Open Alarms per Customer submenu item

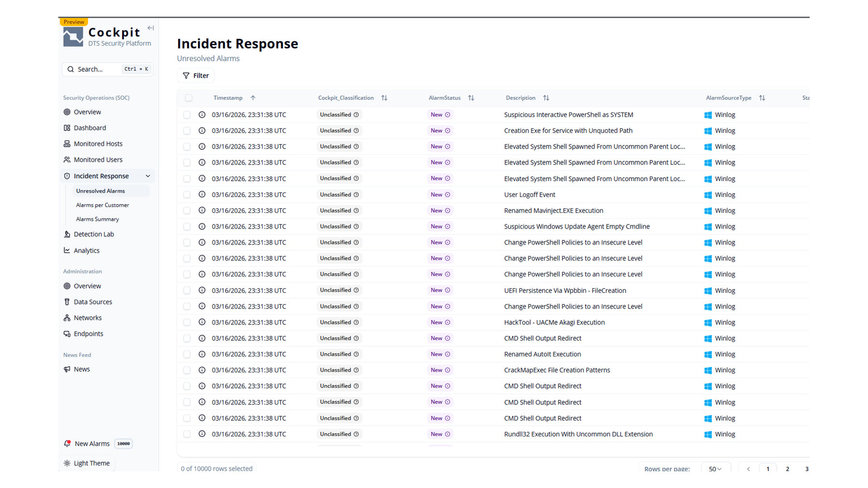tap(102, 205)
